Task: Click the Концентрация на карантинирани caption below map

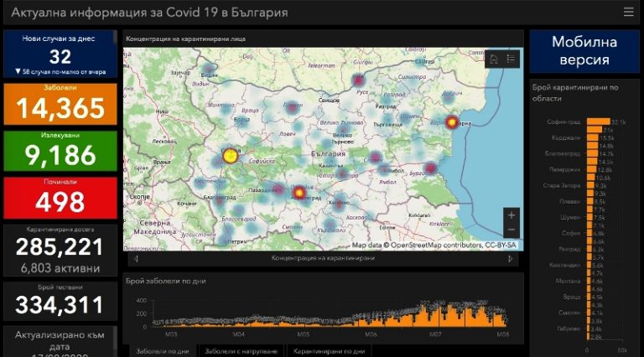Action: [x=323, y=258]
